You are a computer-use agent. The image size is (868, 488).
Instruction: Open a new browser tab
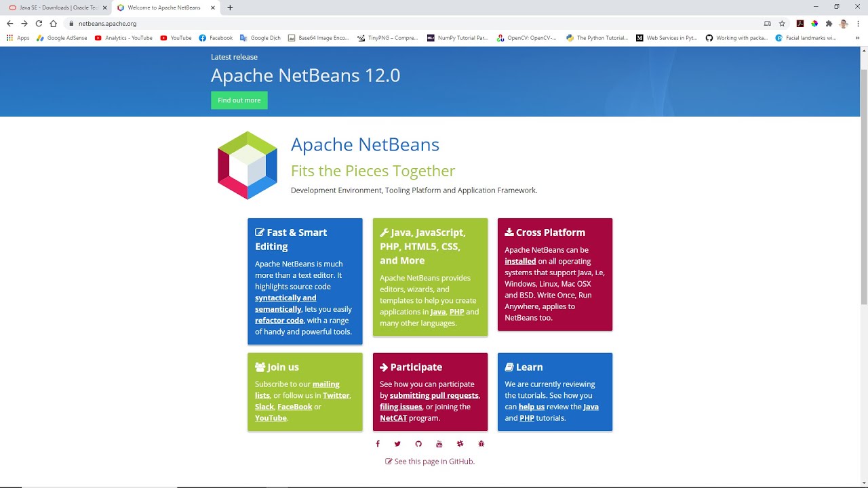tap(230, 7)
